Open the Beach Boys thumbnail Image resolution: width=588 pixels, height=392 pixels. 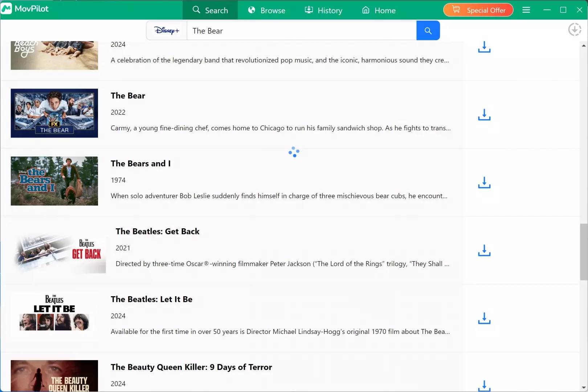coord(54,55)
